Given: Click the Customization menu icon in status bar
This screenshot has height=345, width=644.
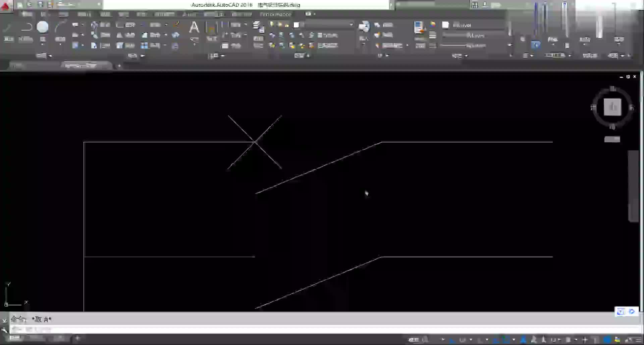Looking at the screenshot, I should 639,340.
